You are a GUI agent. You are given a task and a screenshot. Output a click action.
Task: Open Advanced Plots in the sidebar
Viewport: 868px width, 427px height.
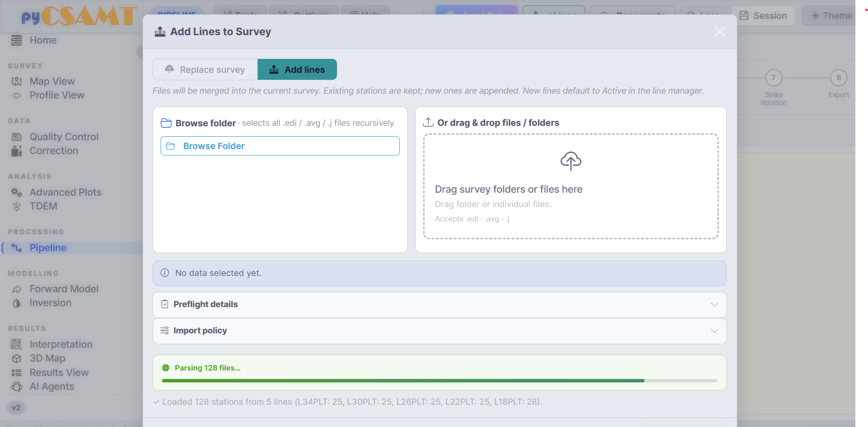65,192
